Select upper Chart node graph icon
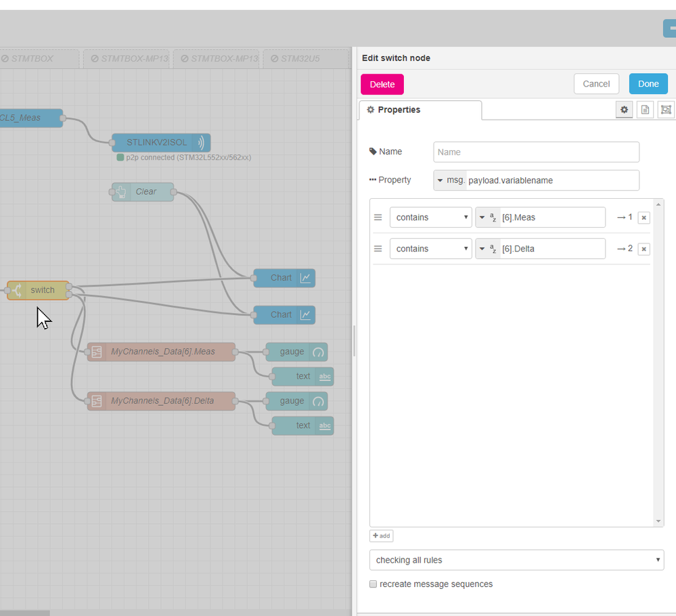This screenshot has height=616, width=676. click(305, 278)
